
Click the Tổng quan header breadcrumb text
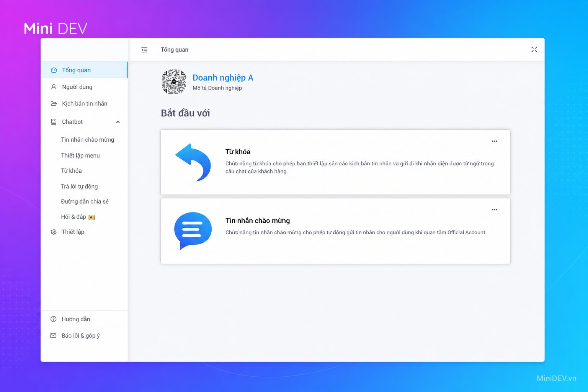pyautogui.click(x=175, y=49)
